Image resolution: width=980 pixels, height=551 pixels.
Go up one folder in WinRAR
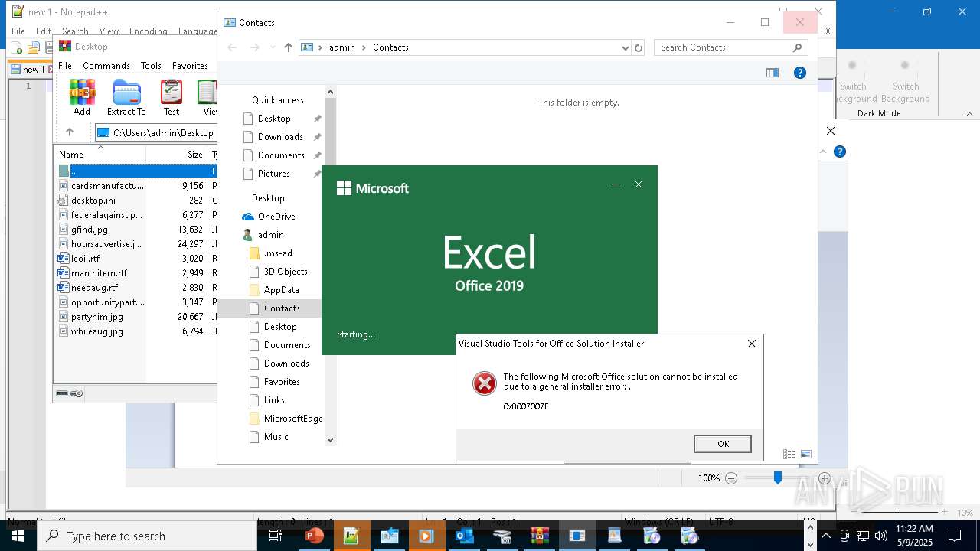point(69,132)
